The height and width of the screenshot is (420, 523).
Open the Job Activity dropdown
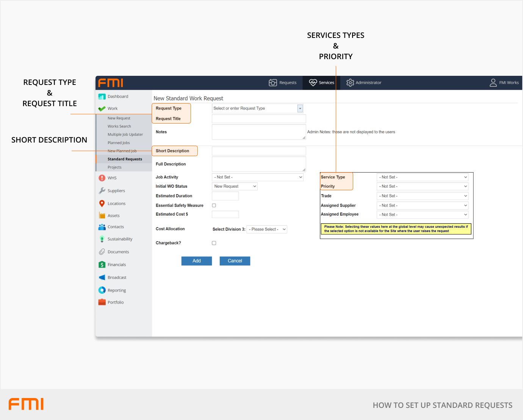[x=258, y=177]
